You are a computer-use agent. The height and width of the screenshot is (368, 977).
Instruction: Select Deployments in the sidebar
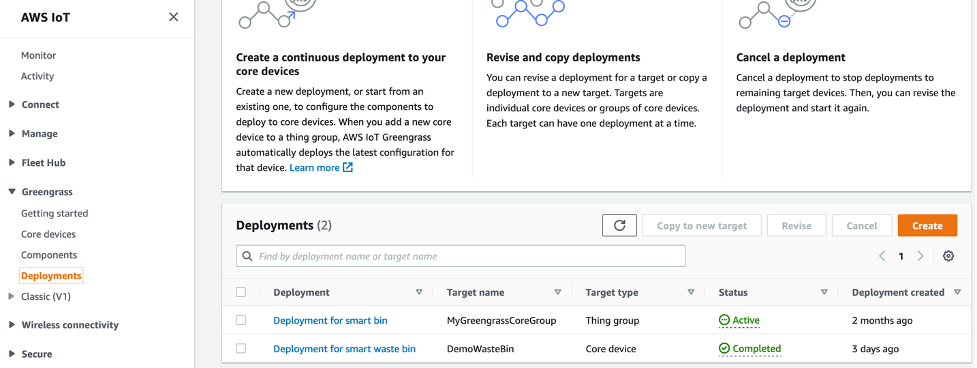pos(51,275)
